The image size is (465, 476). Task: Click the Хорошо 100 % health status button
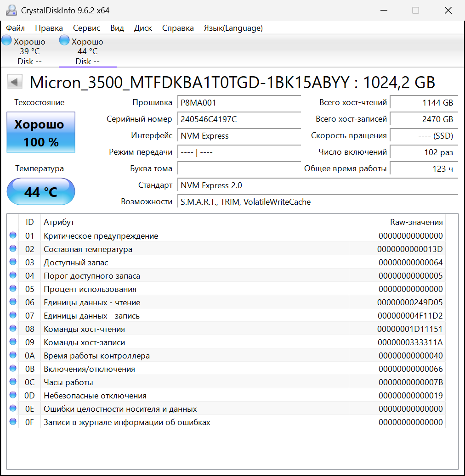tap(41, 132)
